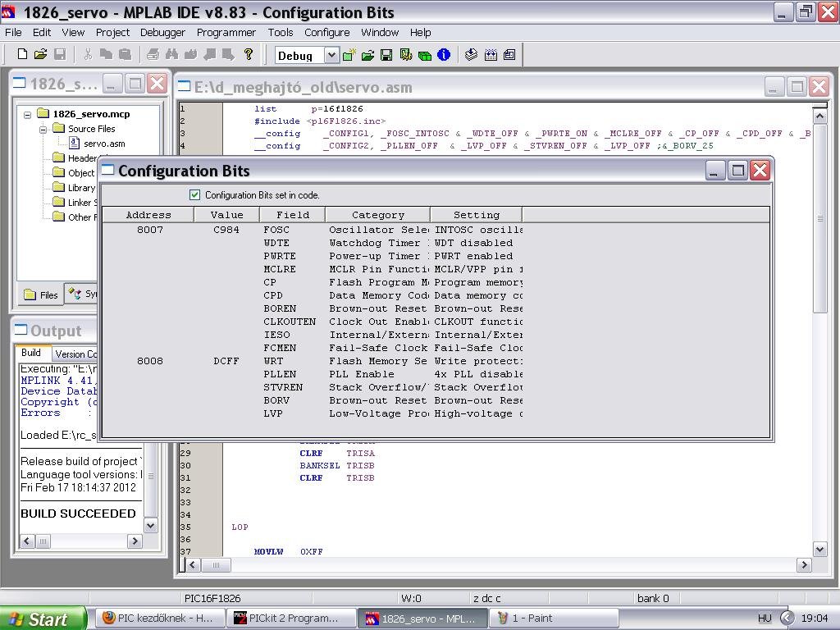Click the Address column header
The image size is (840, 630).
point(148,215)
